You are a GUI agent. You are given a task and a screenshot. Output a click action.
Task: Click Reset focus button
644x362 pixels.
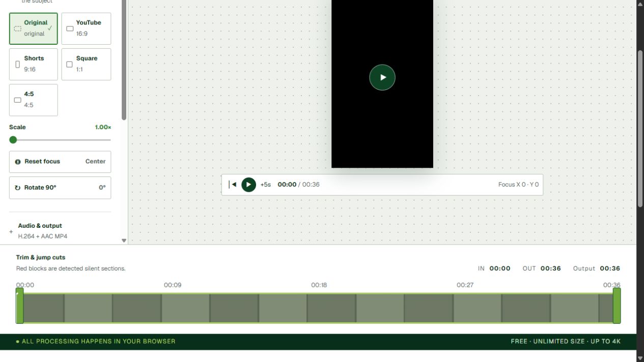pyautogui.click(x=60, y=162)
